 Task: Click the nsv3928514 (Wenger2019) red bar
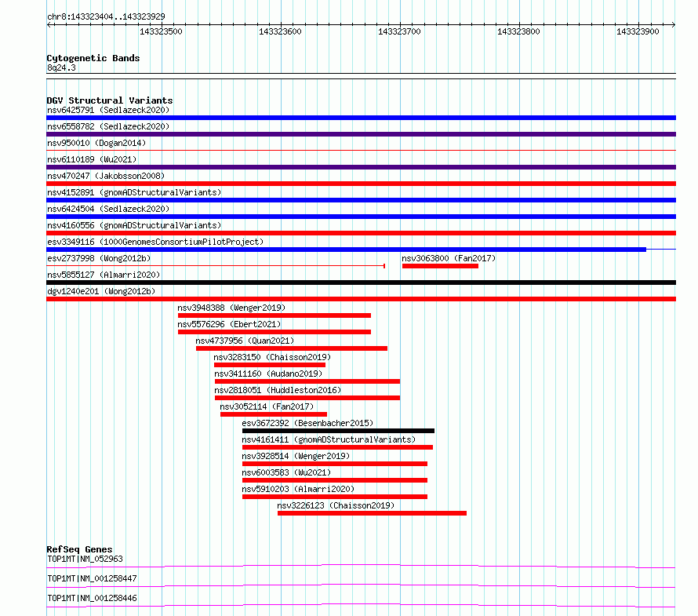pyautogui.click(x=335, y=464)
